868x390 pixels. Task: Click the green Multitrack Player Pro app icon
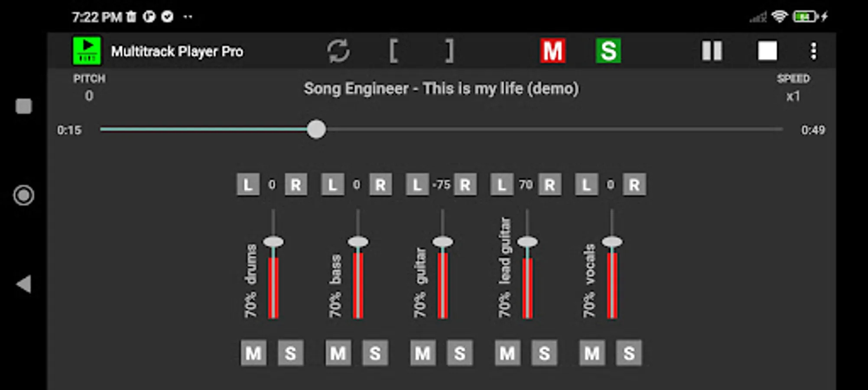coord(87,51)
